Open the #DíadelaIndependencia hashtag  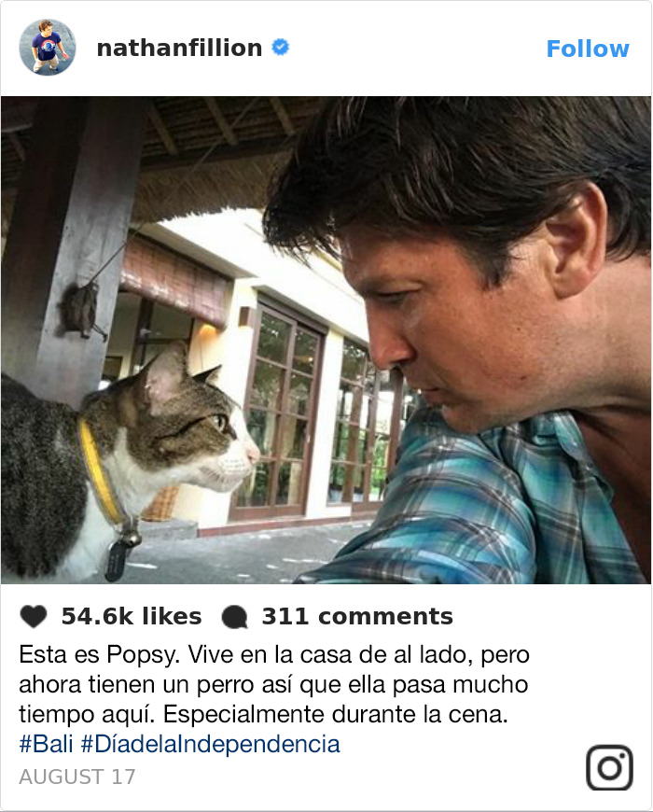pos(211,744)
